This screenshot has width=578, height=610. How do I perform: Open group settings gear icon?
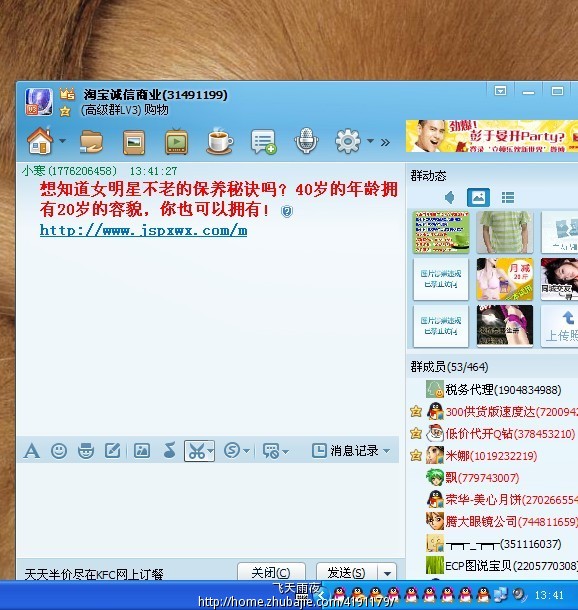point(347,141)
